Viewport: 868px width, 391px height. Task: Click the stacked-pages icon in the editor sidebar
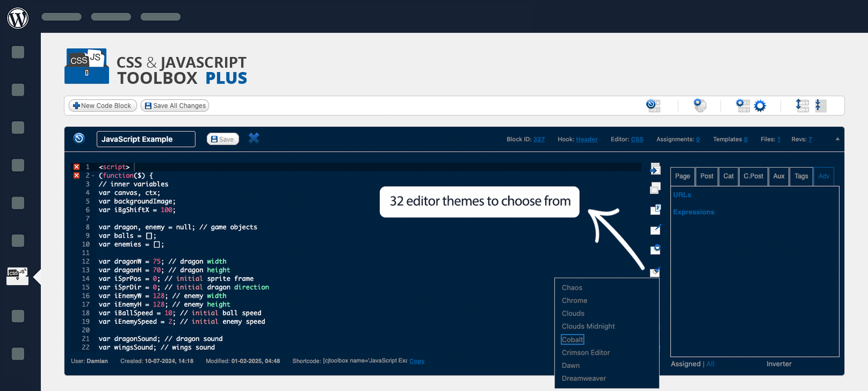point(655,188)
